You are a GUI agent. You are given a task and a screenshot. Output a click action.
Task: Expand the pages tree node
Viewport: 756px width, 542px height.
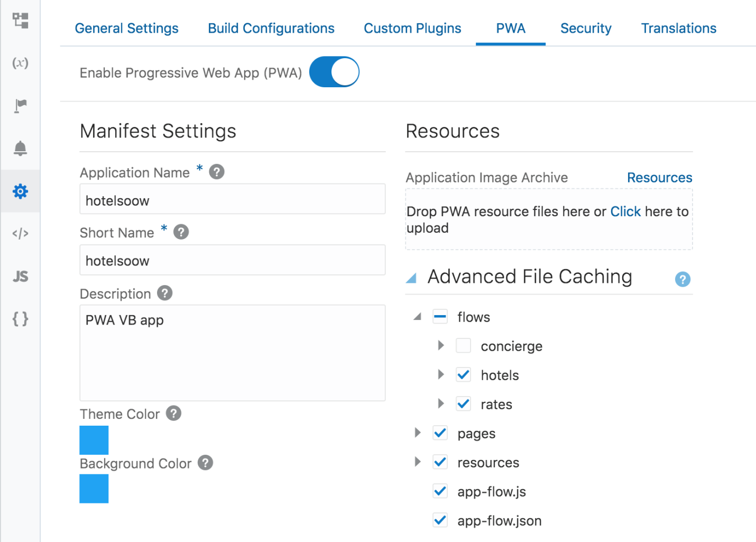click(x=417, y=433)
